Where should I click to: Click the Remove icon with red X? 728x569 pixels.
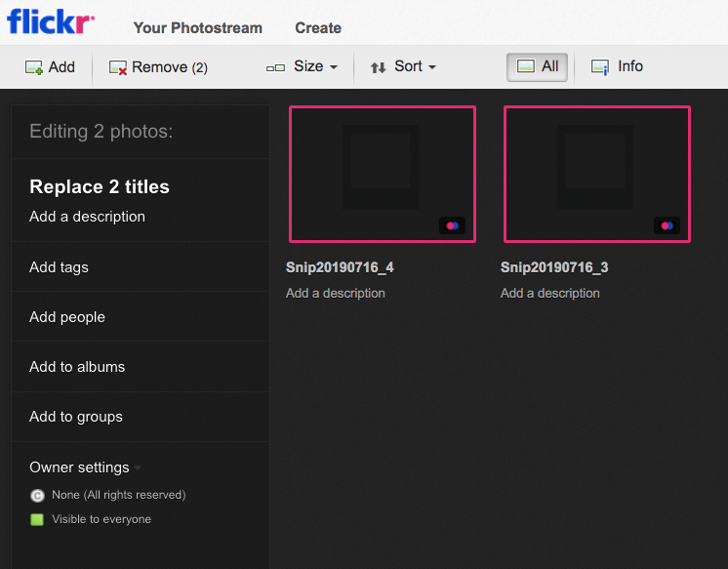tap(118, 67)
